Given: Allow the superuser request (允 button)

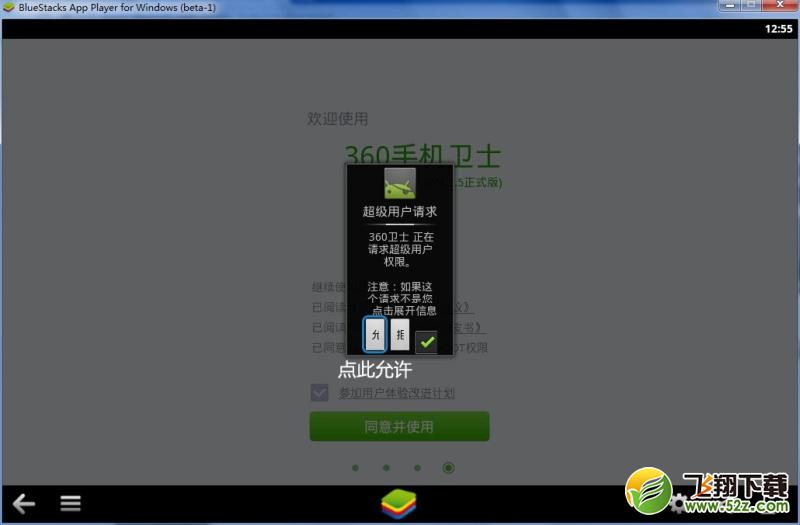Looking at the screenshot, I should click(375, 334).
